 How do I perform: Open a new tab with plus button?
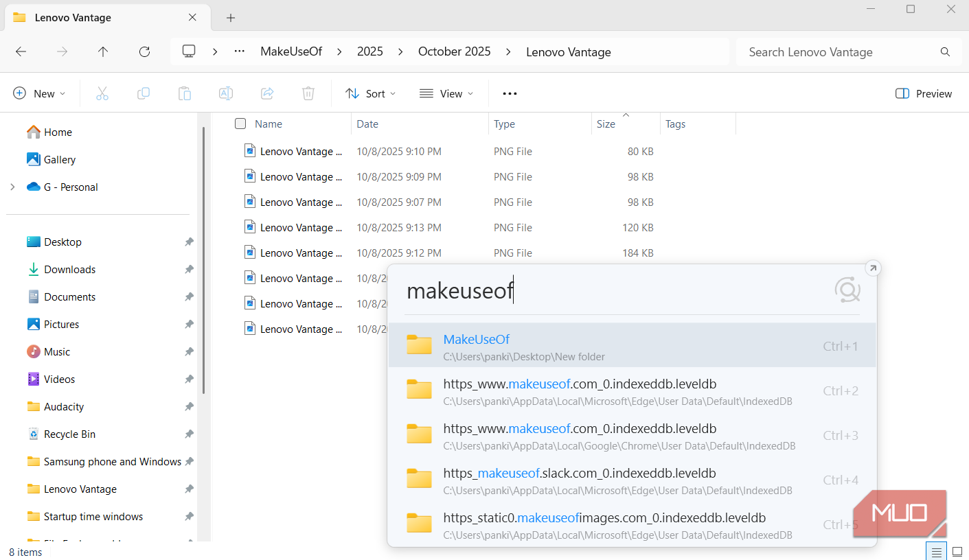[x=231, y=18]
